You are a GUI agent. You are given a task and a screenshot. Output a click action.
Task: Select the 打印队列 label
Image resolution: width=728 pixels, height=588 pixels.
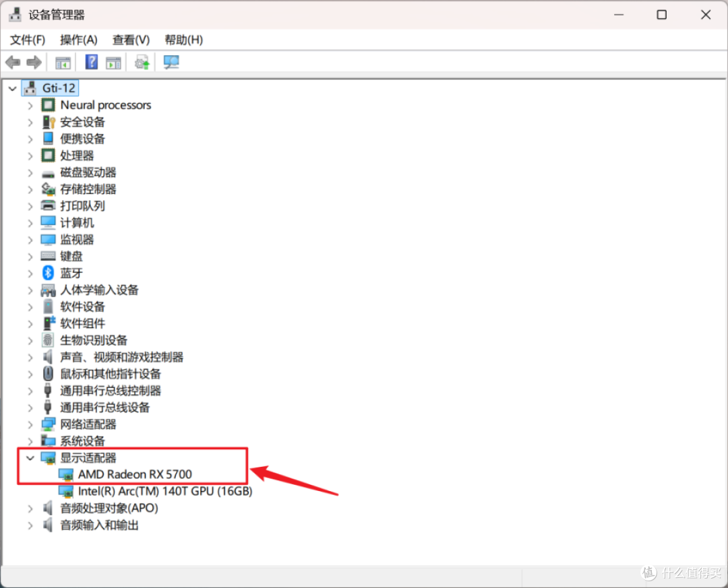pyautogui.click(x=82, y=205)
